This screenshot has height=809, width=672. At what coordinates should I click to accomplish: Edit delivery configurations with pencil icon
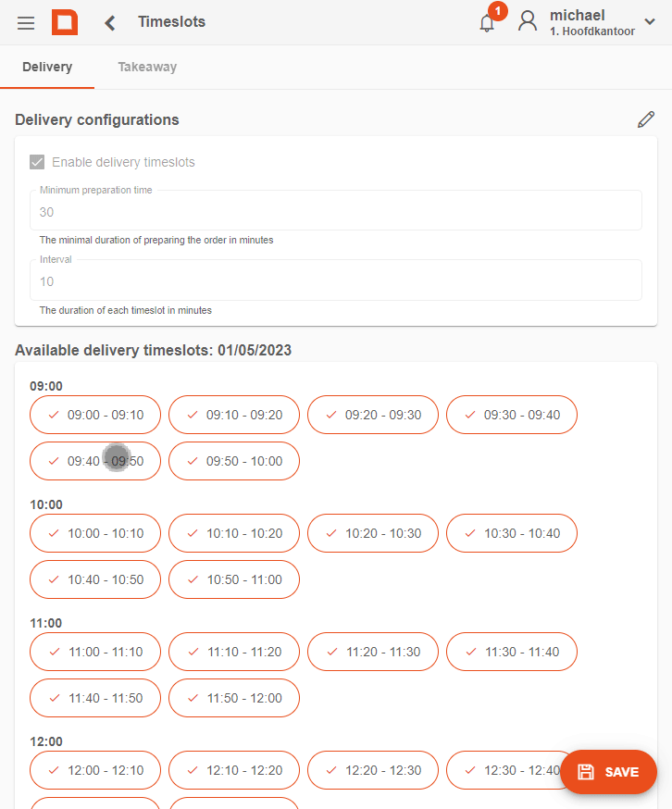(646, 119)
